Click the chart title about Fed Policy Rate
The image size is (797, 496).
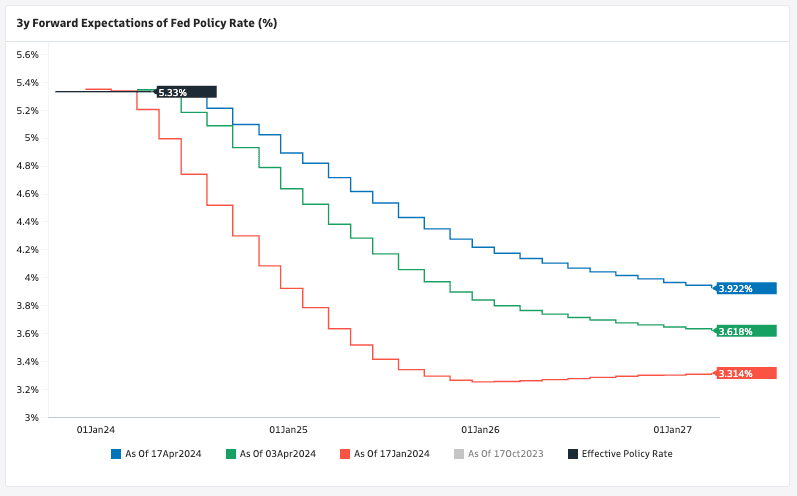[146, 21]
